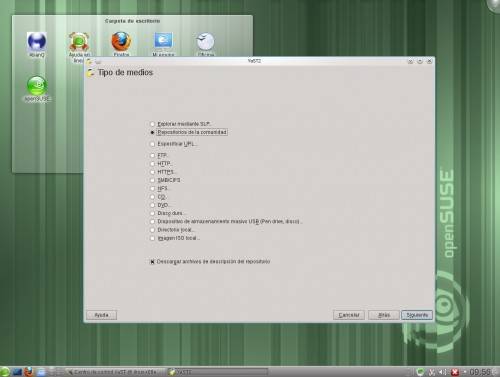Select the 'Imagen ISO local' option
This screenshot has height=377, width=500.
pyautogui.click(x=152, y=238)
